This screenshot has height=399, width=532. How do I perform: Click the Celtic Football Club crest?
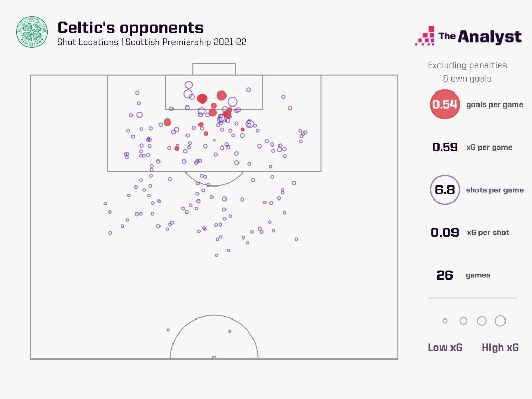click(32, 32)
